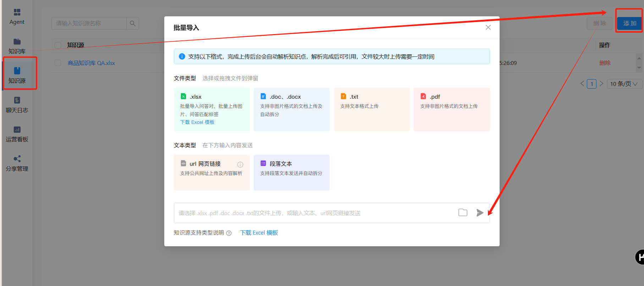Screen dimensions: 644x286
Task: Click the table scrollbar down arrow
Action: (x=639, y=68)
